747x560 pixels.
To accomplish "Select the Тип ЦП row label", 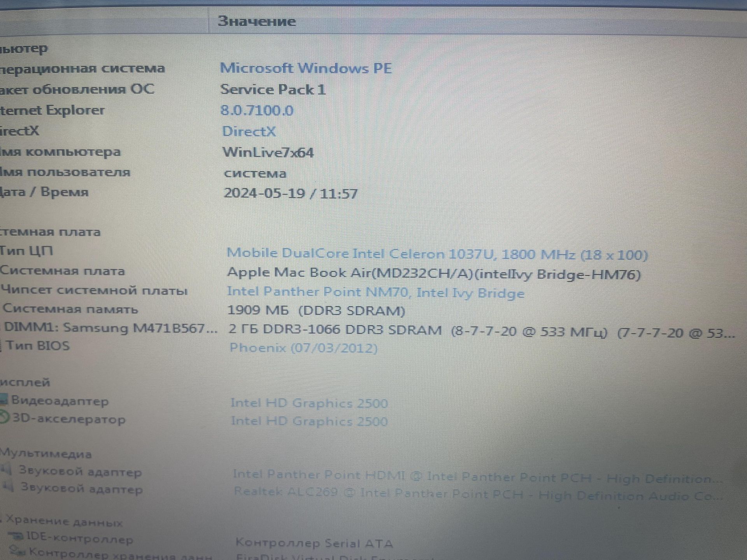I will tap(26, 251).
